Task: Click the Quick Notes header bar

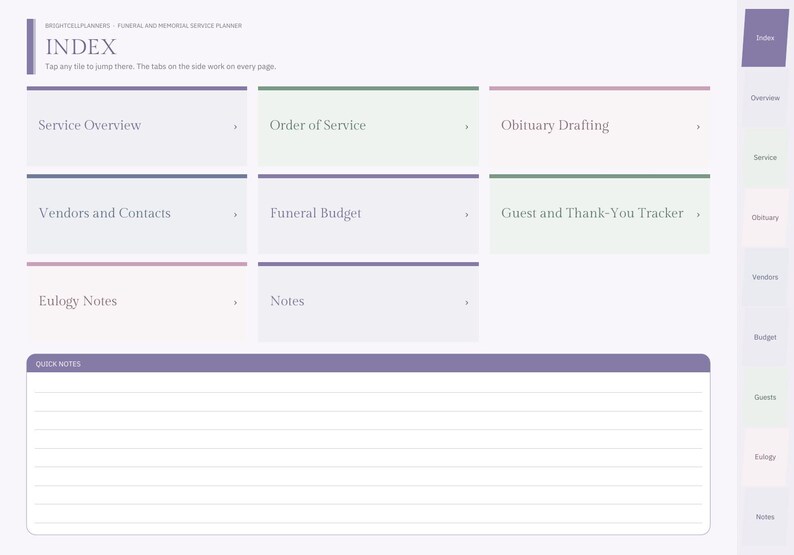Action: click(368, 364)
